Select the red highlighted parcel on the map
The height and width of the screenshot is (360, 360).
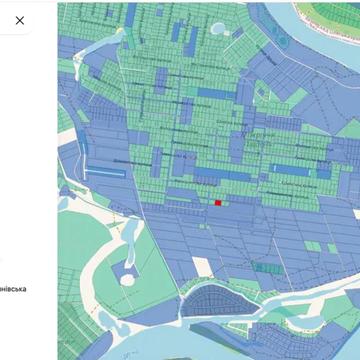218,203
